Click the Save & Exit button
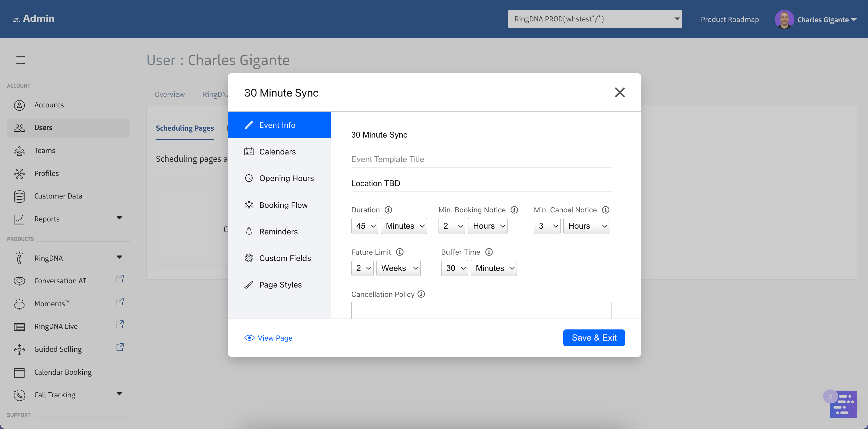The image size is (868, 429). (594, 338)
